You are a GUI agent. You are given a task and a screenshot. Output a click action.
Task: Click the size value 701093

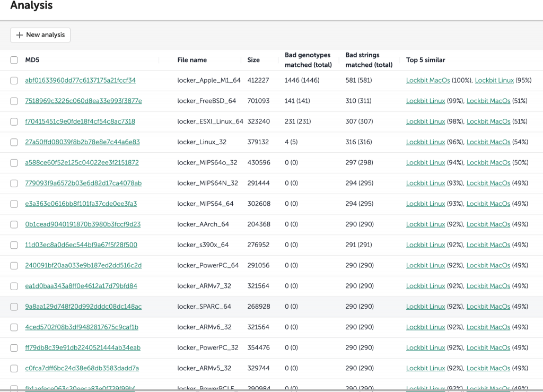258,101
